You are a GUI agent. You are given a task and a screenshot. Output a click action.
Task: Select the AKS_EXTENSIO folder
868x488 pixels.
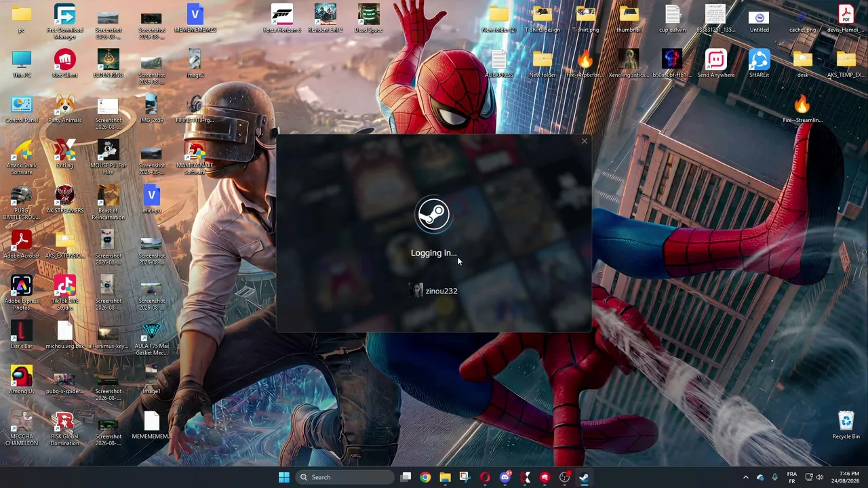tap(64, 245)
